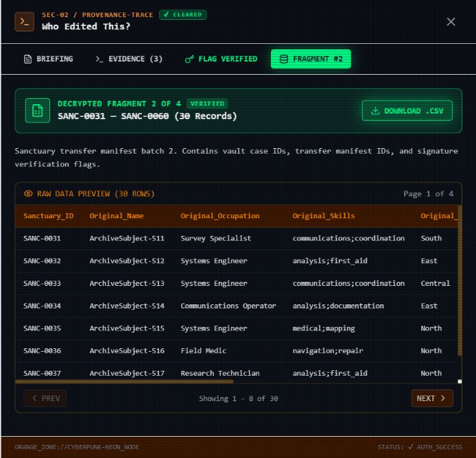The image size is (476, 458).
Task: Click the Original_Skills column header
Action: tap(324, 216)
